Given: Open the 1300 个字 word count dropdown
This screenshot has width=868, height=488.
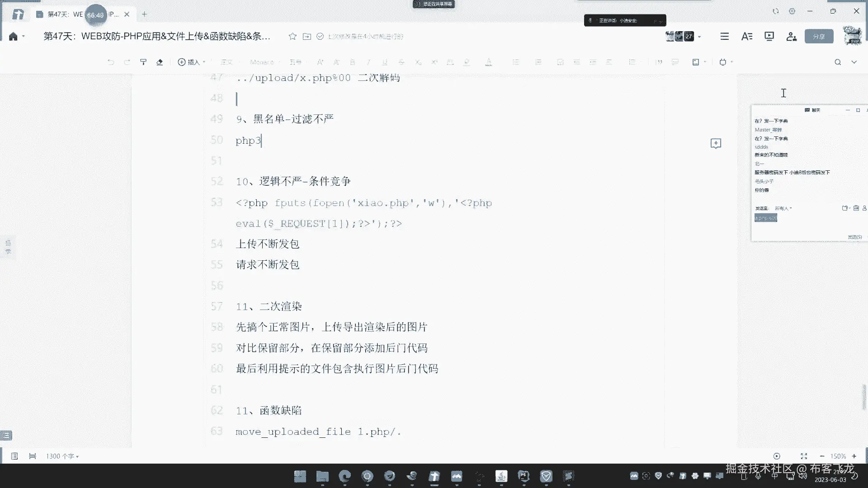Looking at the screenshot, I should [x=62, y=456].
